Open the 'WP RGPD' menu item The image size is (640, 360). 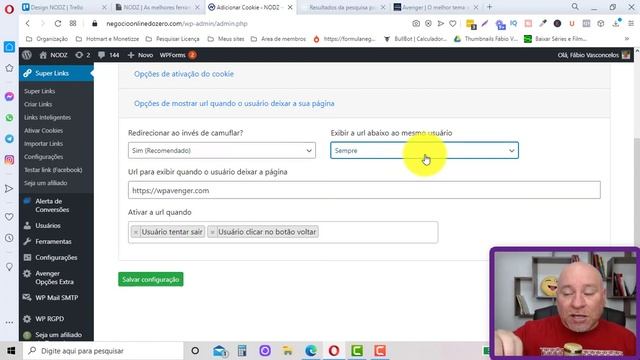click(49, 318)
